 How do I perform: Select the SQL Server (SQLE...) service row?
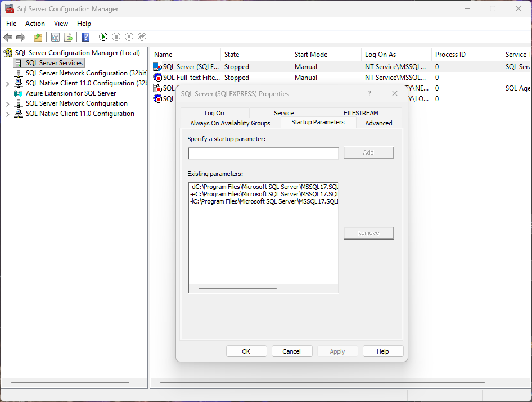pos(341,67)
